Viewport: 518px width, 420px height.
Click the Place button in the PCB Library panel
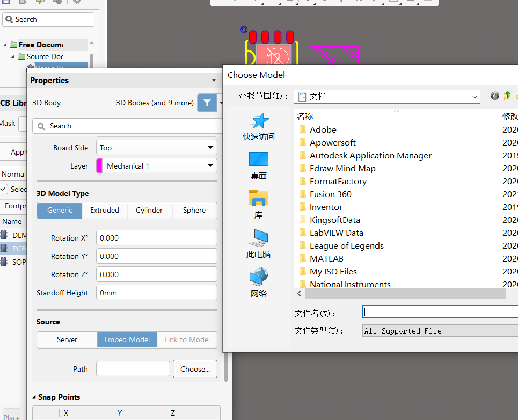12,416
